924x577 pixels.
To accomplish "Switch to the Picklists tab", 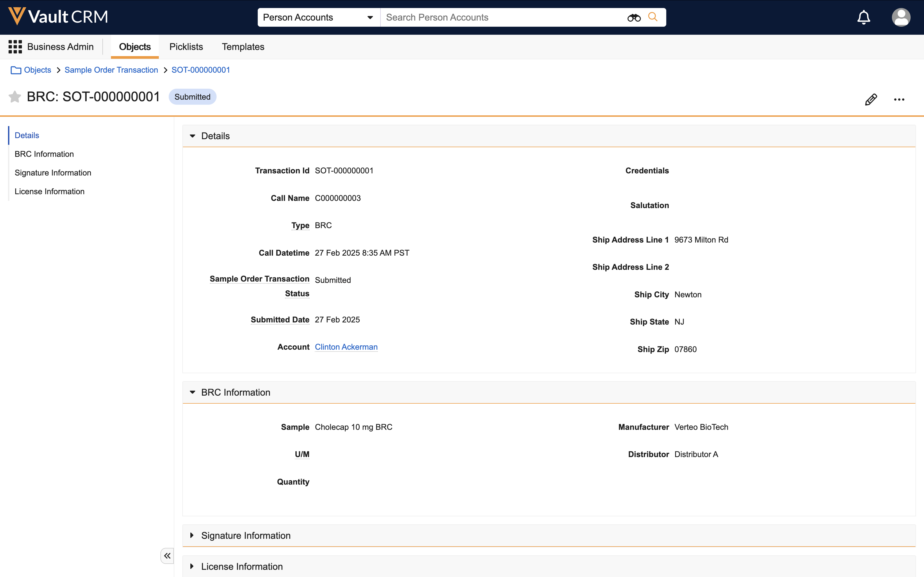I will pos(186,46).
